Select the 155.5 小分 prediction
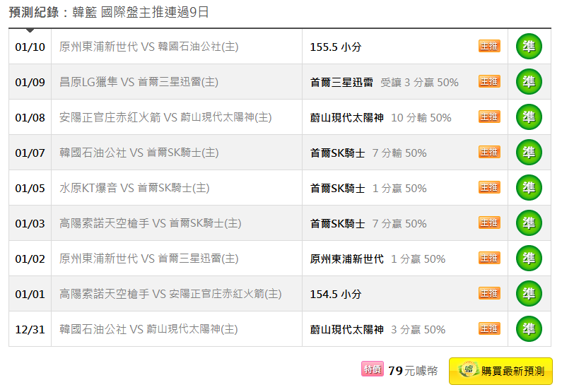Image resolution: width=562 pixels, height=392 pixels. click(336, 47)
